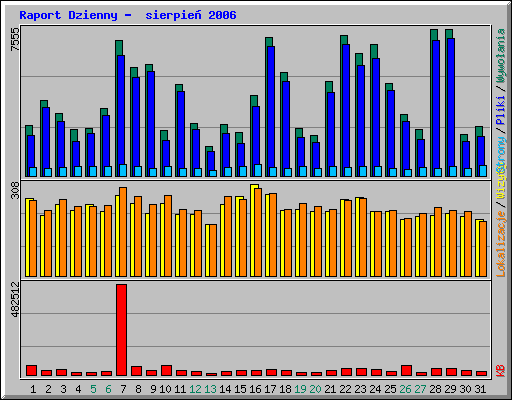
Task: Click the red KB legend label
Action: (x=501, y=371)
